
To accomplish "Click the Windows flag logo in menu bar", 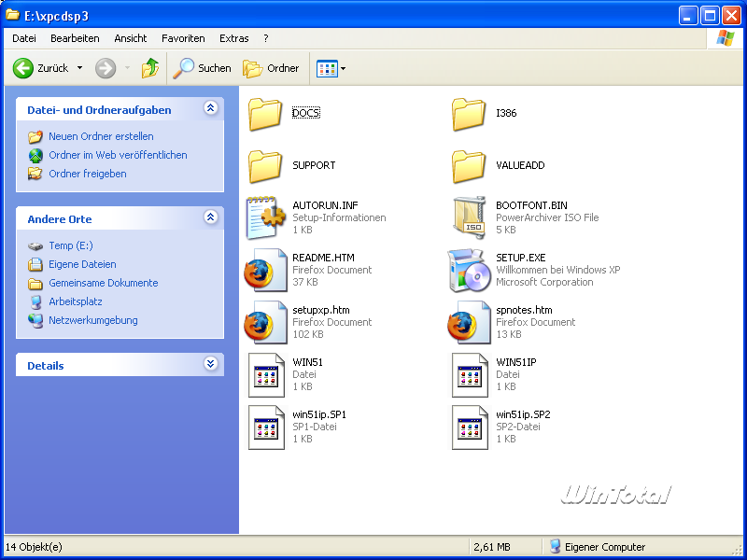I will pos(726,38).
